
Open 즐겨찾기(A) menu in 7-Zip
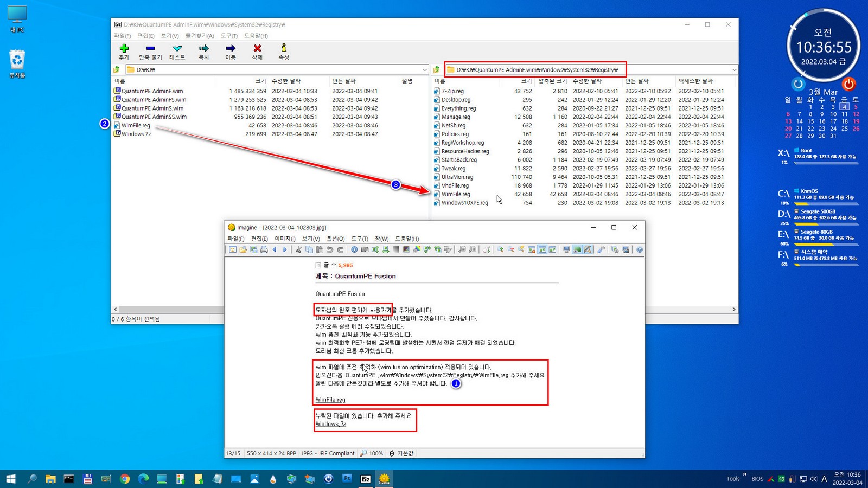[x=200, y=36]
